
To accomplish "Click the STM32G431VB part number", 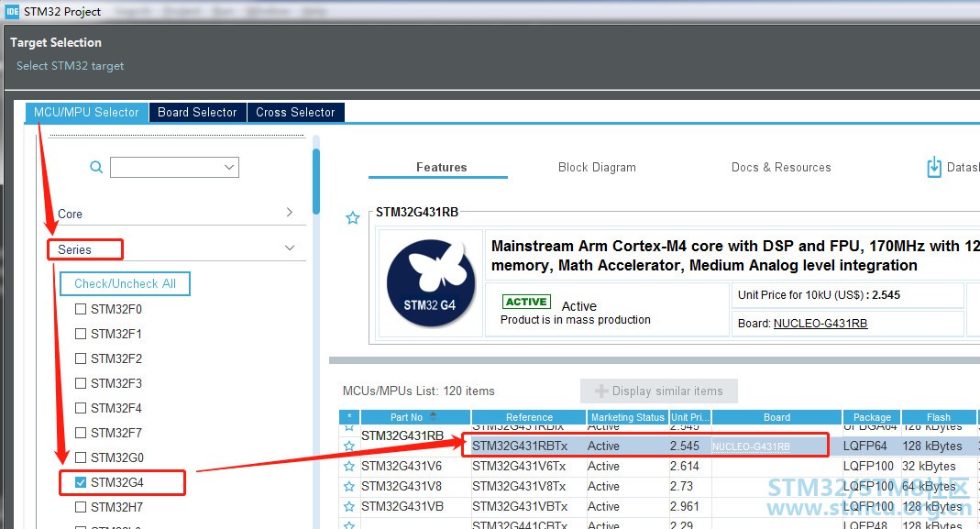I will click(x=402, y=506).
